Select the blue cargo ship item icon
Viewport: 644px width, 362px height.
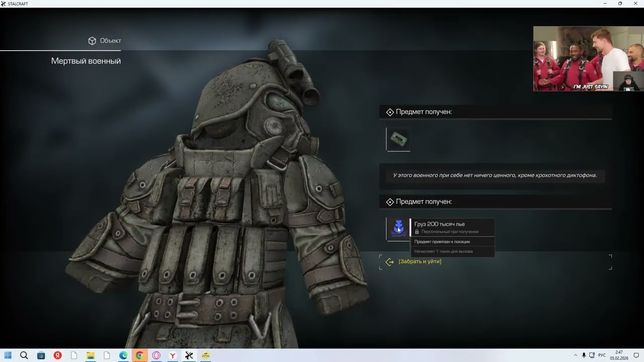[398, 229]
